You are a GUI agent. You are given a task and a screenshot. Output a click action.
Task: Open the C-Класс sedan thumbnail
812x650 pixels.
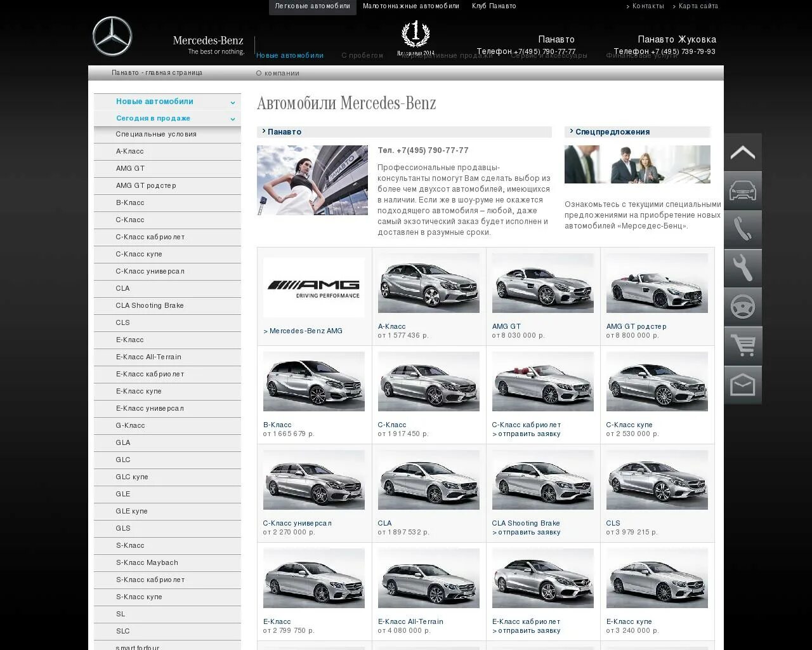point(429,381)
